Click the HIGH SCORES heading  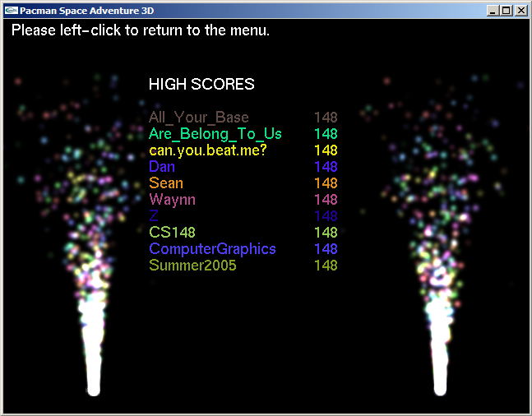pyautogui.click(x=201, y=85)
